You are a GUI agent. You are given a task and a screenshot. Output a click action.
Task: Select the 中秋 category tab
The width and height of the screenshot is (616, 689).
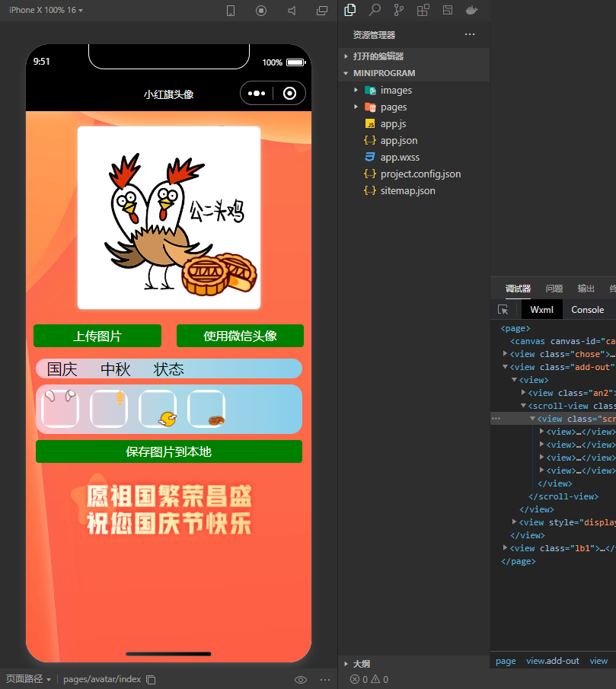coord(116,369)
